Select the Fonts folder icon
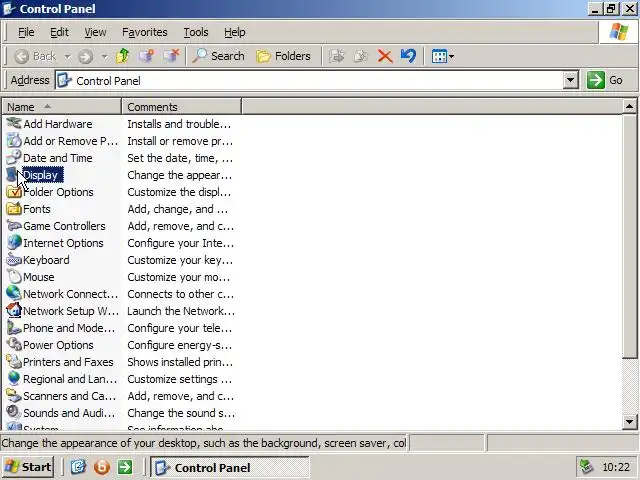 click(14, 209)
